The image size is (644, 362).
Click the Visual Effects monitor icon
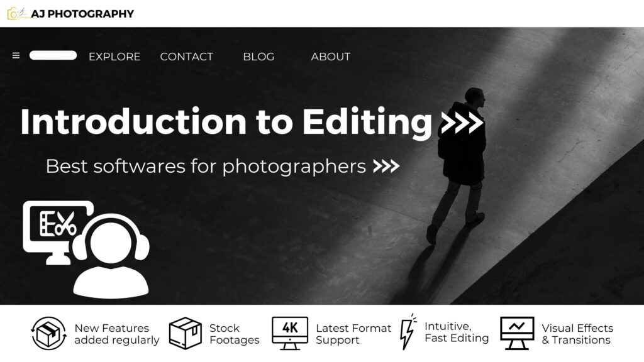(517, 333)
